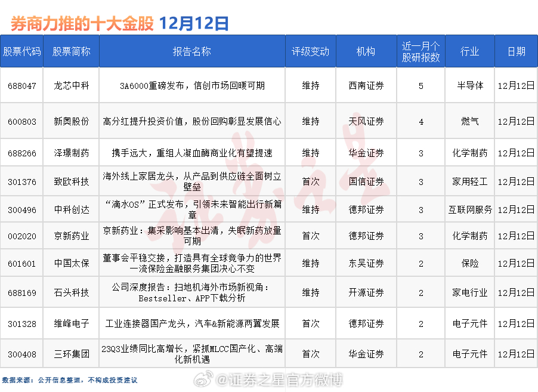
Task: Click institution 东吴证券
Action: click(366, 263)
